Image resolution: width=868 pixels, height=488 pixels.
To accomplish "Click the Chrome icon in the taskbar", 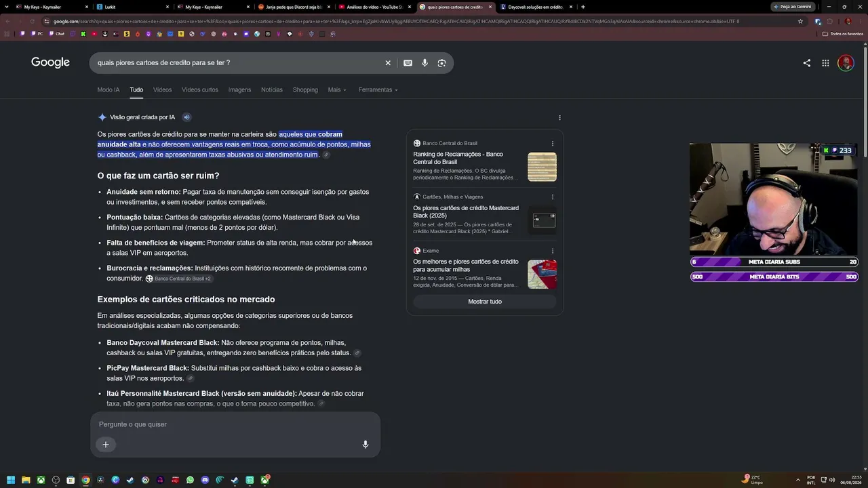I will (x=85, y=480).
